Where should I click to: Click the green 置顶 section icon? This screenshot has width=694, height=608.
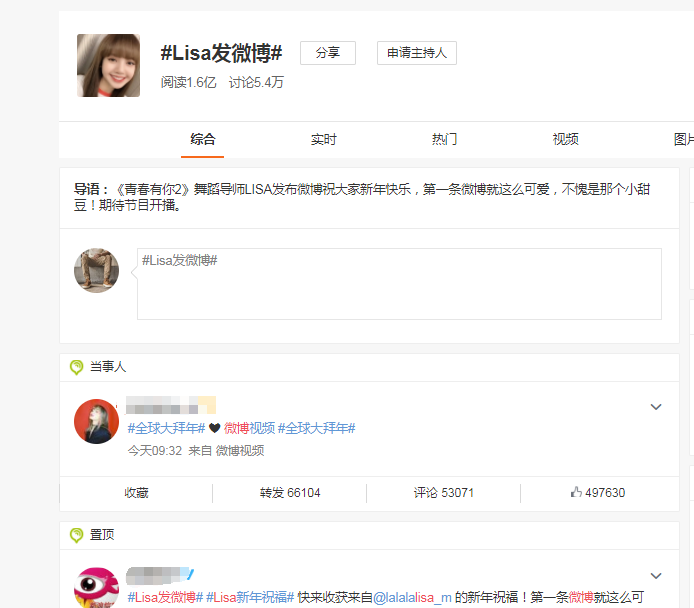pyautogui.click(x=77, y=535)
